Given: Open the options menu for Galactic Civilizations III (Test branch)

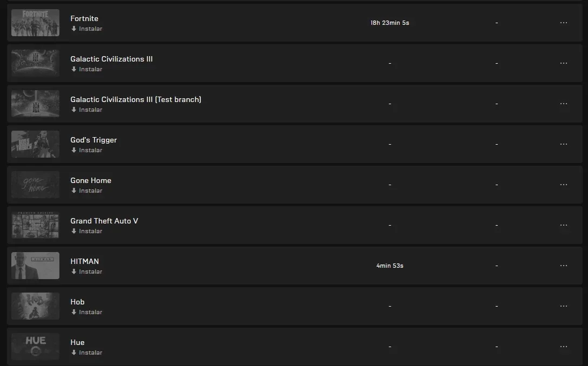Looking at the screenshot, I should tap(563, 104).
